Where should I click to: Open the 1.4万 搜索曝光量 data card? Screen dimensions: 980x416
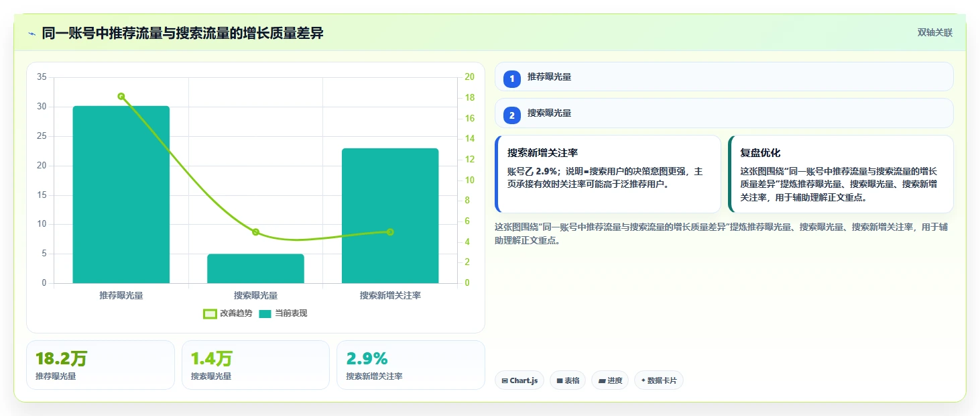pyautogui.click(x=255, y=365)
